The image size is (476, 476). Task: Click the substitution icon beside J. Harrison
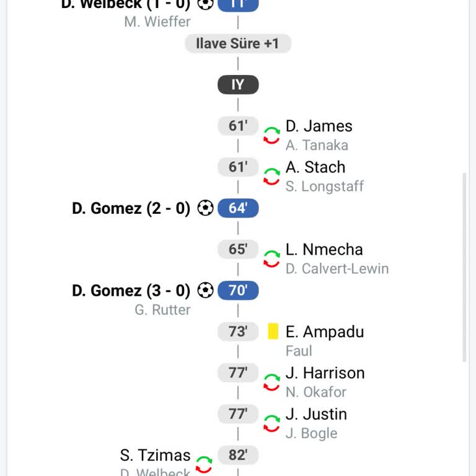click(271, 382)
